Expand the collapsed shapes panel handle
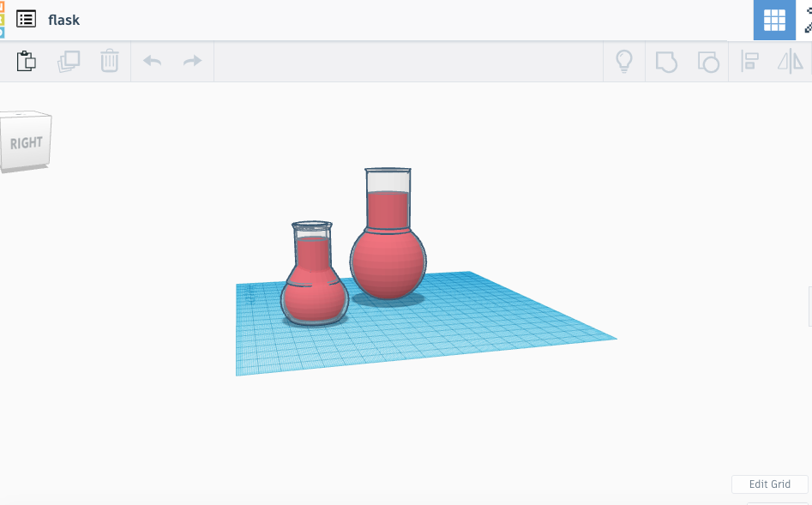 pyautogui.click(x=809, y=307)
